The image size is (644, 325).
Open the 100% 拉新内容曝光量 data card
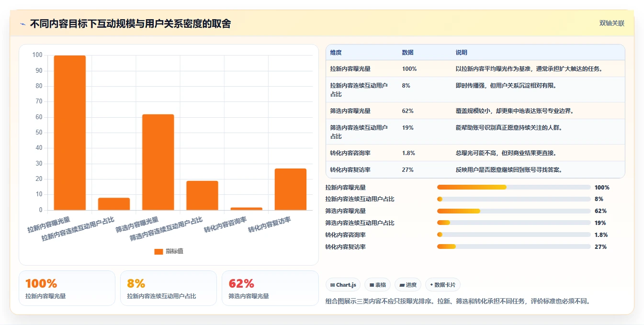pyautogui.click(x=67, y=288)
